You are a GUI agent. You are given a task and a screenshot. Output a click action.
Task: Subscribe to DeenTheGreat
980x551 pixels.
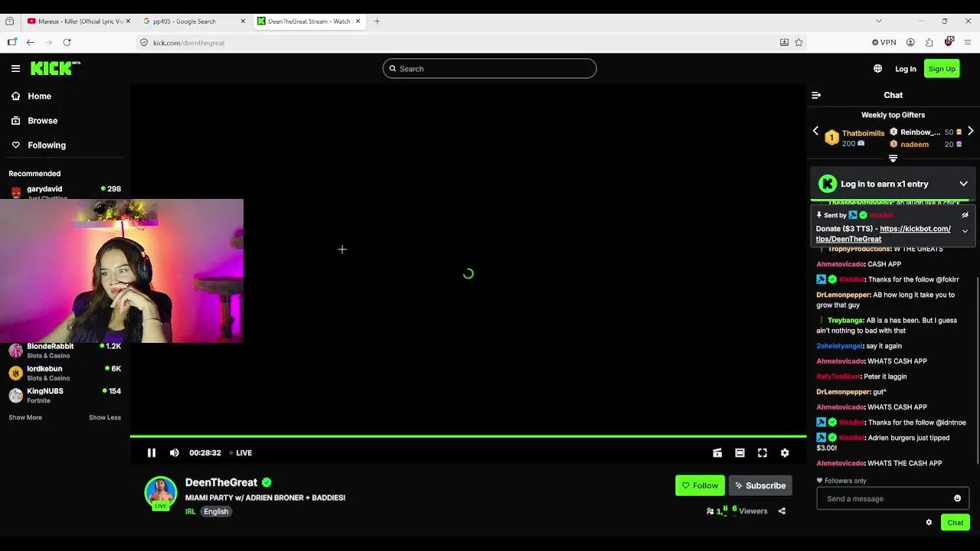tap(760, 486)
